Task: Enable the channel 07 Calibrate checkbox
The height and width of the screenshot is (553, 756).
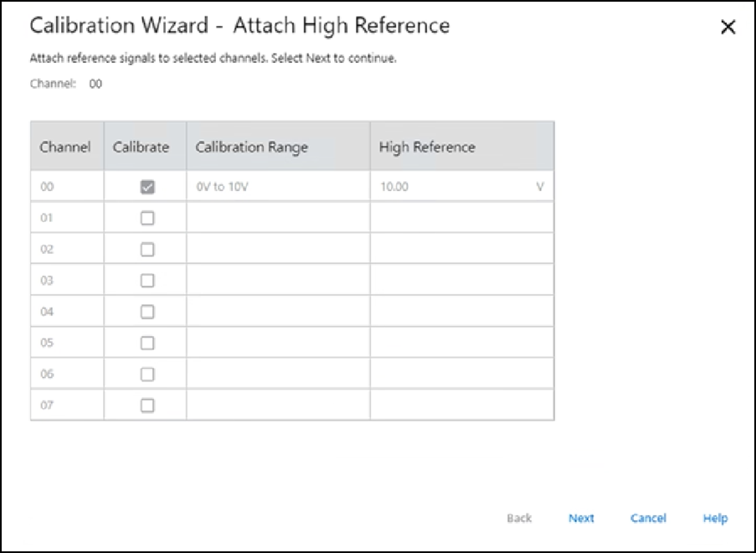Action: click(x=147, y=405)
